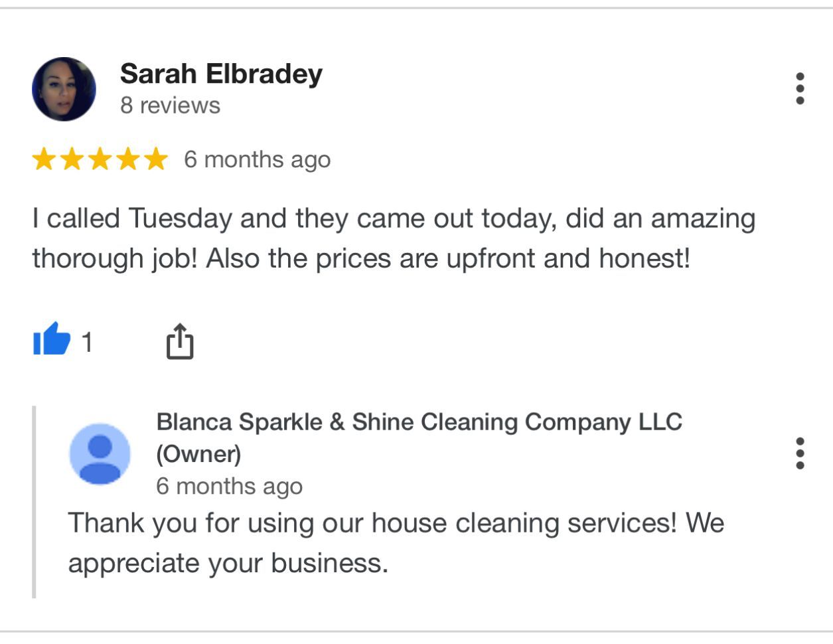Click the reviewer name Sarah Elbradey

coord(221,74)
